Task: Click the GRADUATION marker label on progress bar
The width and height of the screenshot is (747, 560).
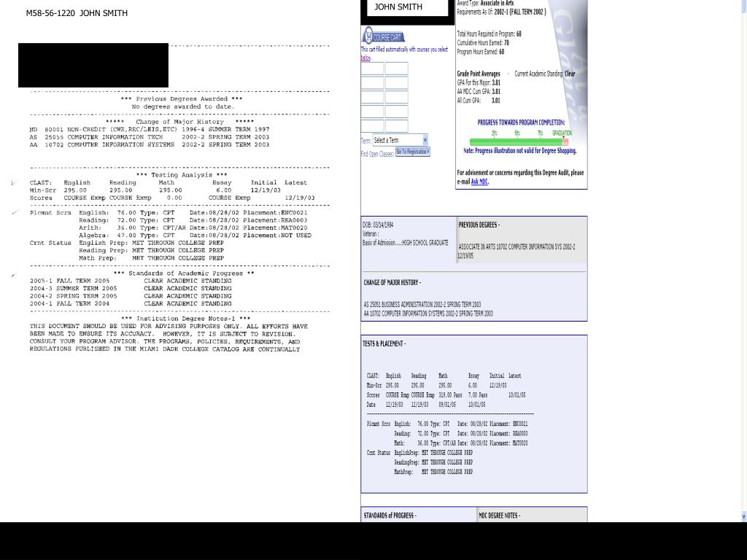Action: [562, 133]
